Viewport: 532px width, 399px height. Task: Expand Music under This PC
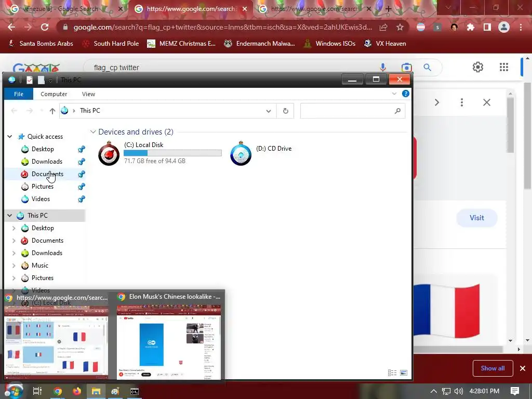(14, 265)
